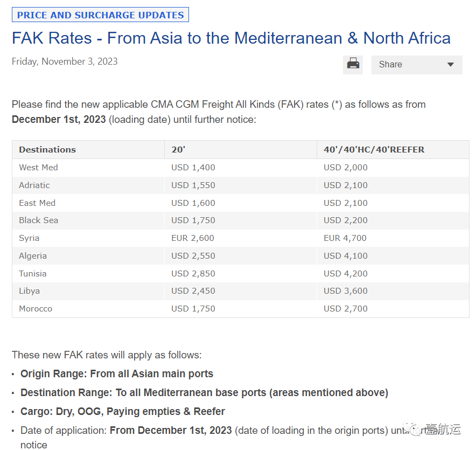Select the line 'These new FAK rates will apply as follows'
476x450 pixels.
pos(107,355)
